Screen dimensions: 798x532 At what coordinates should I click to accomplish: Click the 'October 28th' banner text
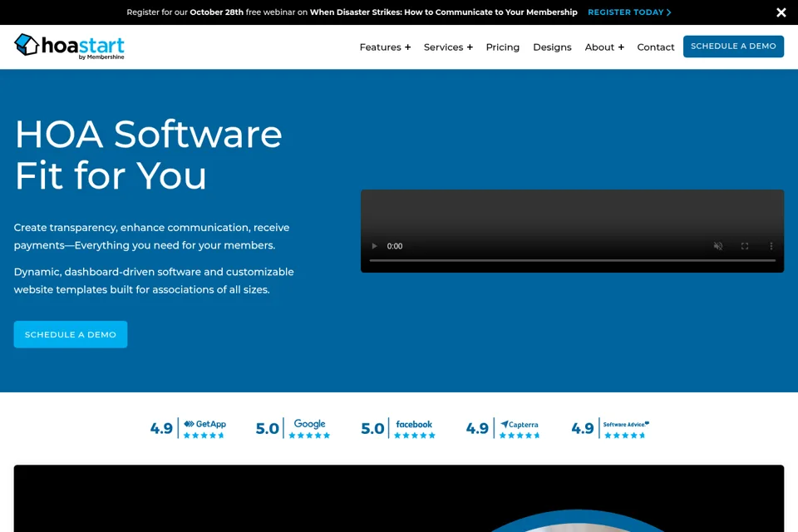(x=216, y=12)
